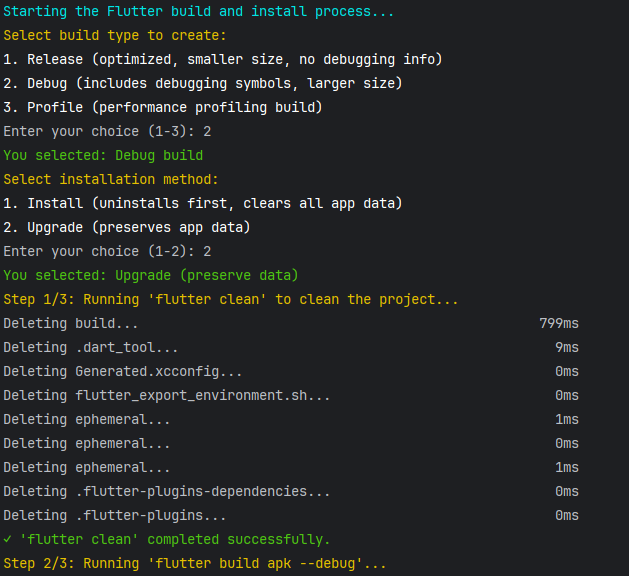
Task: Click the 'flutter_export_environment.sh' deletion line
Action: tap(291, 395)
